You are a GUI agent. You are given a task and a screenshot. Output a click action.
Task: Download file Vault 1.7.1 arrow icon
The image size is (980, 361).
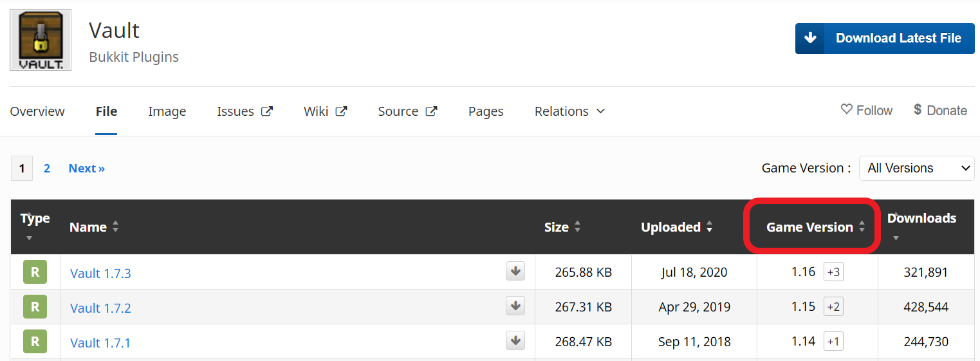click(515, 341)
